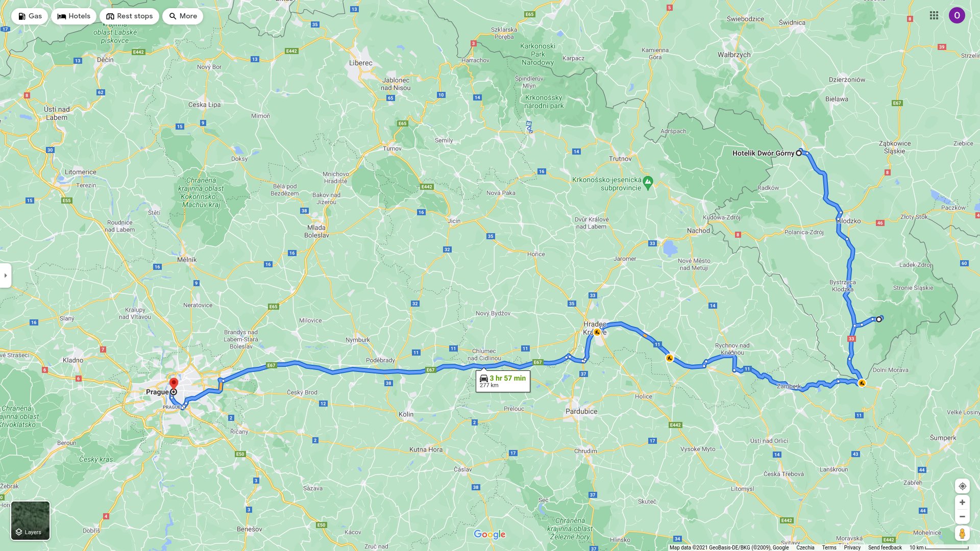Zoom in with the plus button
980x551 pixels.
(962, 503)
